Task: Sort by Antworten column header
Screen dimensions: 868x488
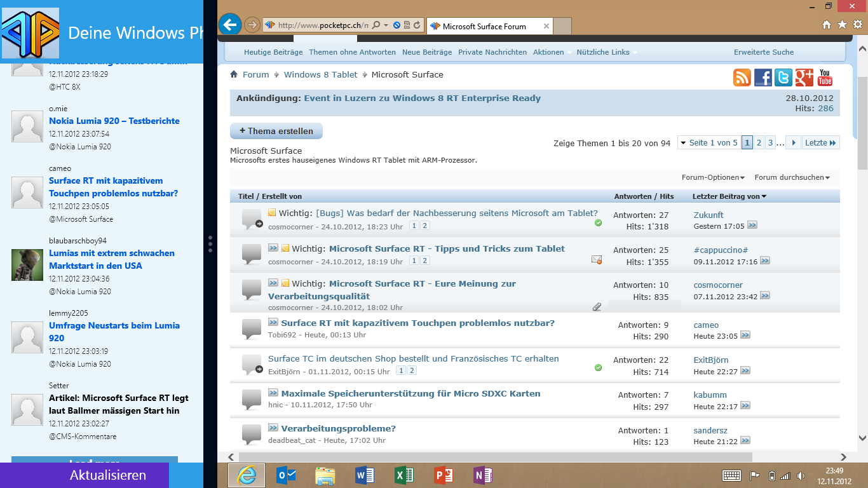Action: (632, 196)
